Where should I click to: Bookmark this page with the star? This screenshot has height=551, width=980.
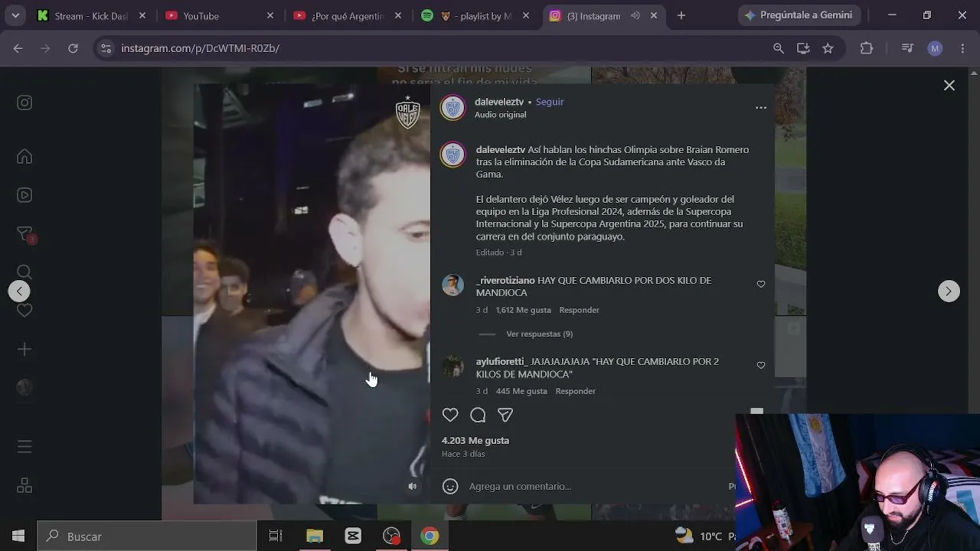point(828,48)
